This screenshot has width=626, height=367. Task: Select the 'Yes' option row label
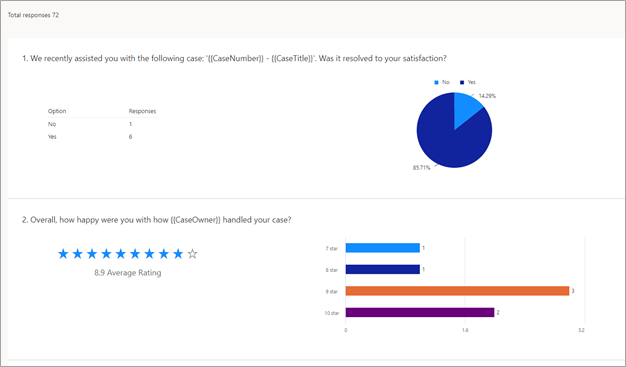pos(52,137)
